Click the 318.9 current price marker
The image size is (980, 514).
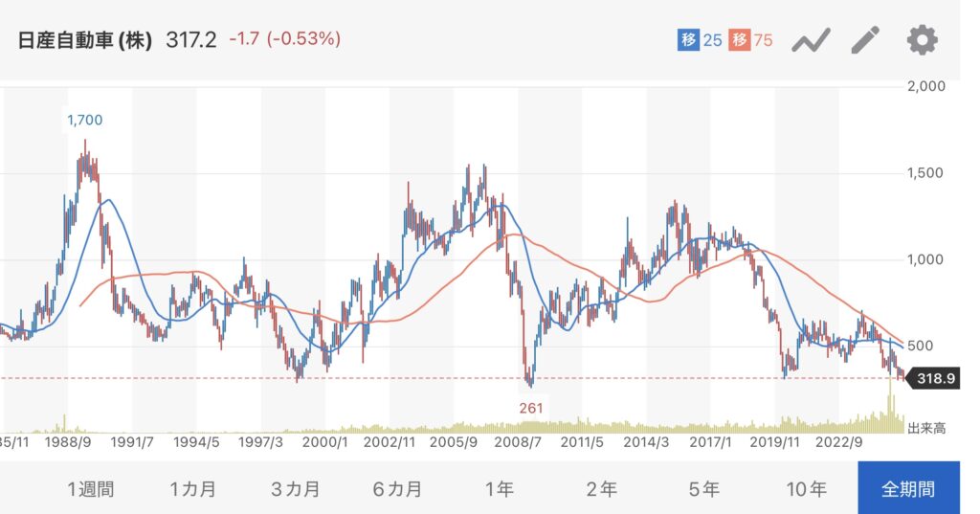coord(935,378)
